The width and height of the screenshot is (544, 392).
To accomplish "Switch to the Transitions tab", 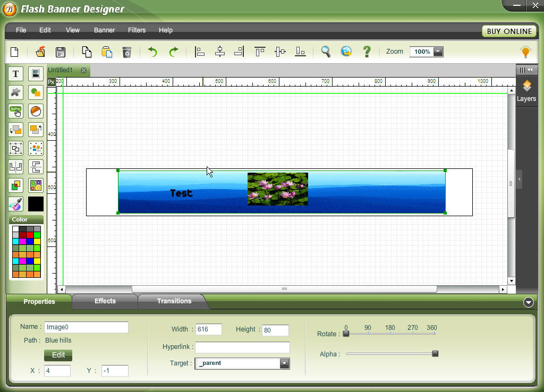I will click(174, 301).
